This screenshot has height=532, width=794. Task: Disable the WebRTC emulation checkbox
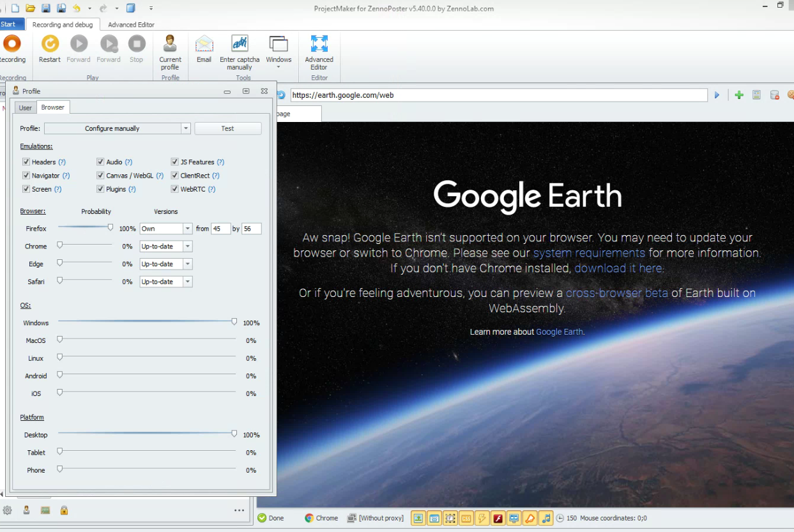coord(175,189)
